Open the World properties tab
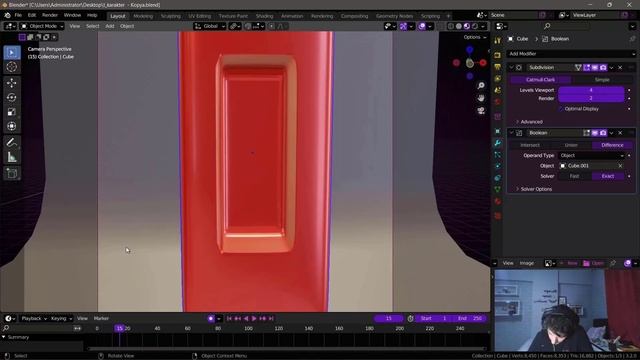The height and width of the screenshot is (360, 640). point(498,102)
